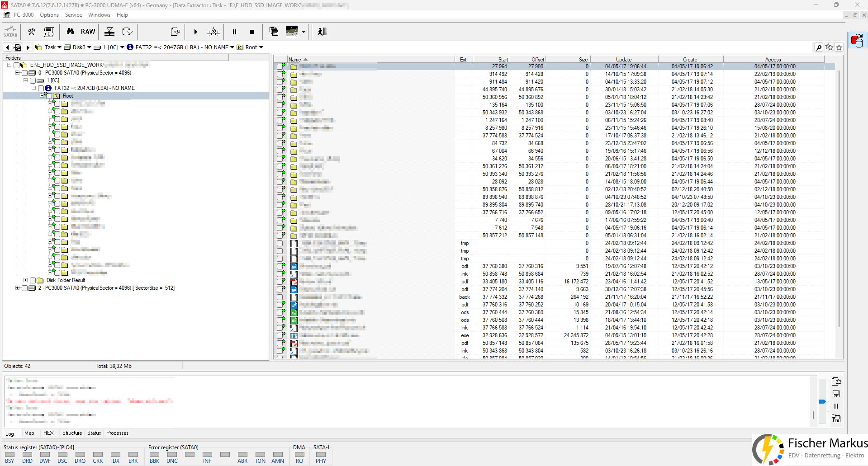Screen dimensions: 868x466
Task: Sort file list by Size column
Action: coord(568,59)
